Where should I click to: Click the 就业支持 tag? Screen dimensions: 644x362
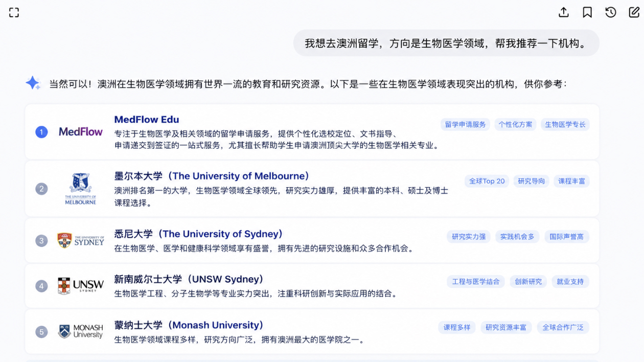point(570,282)
